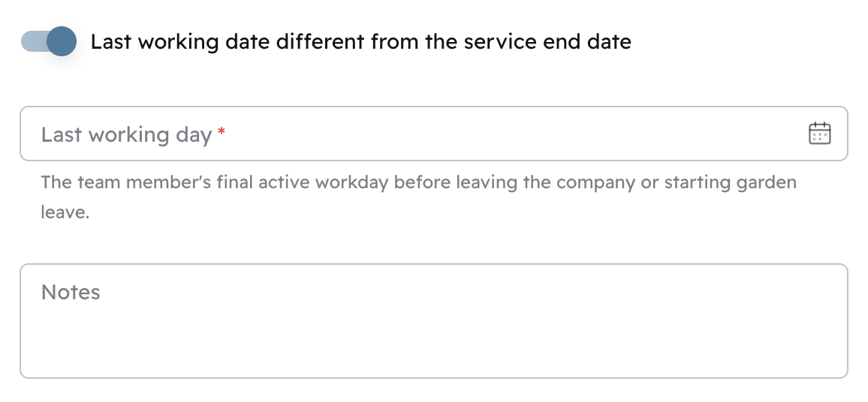Viewport: 868px width, 402px height.
Task: Click the empty middle of the date field
Action: [x=511, y=133]
